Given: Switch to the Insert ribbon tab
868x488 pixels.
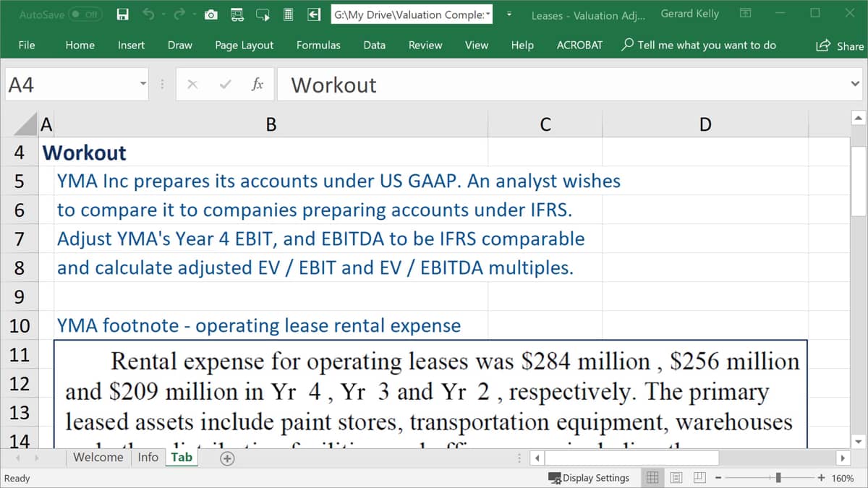Looking at the screenshot, I should (131, 45).
